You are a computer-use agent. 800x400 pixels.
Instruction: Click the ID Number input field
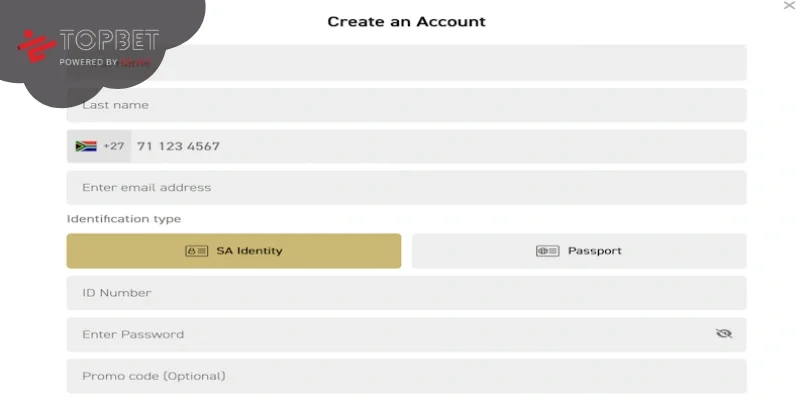(x=407, y=293)
